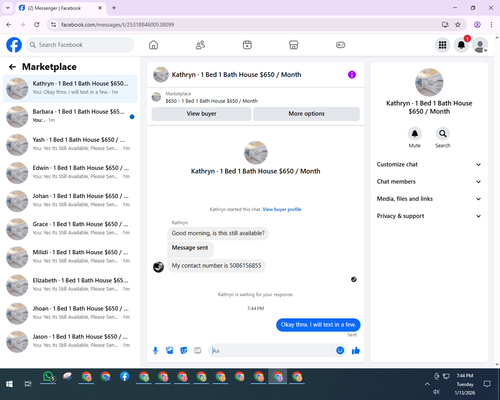The height and width of the screenshot is (400, 500).
Task: Open the emoji picker in message box
Action: (x=340, y=350)
